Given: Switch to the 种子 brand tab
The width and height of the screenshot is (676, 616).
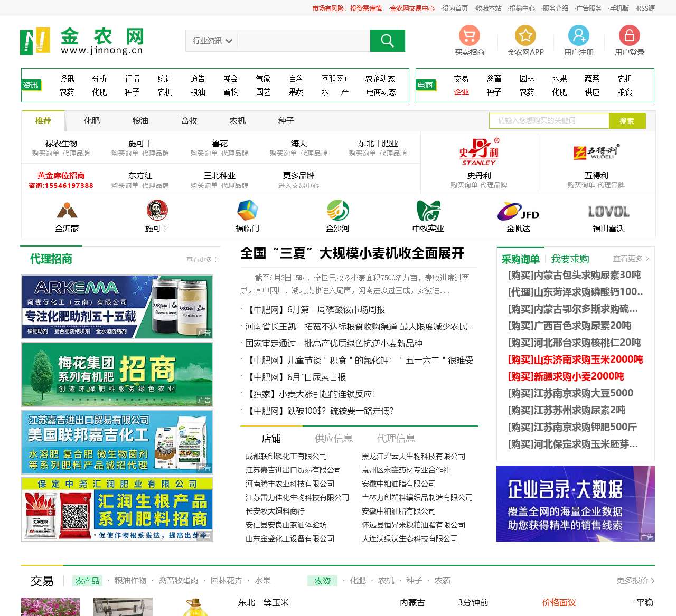Looking at the screenshot, I should [286, 121].
